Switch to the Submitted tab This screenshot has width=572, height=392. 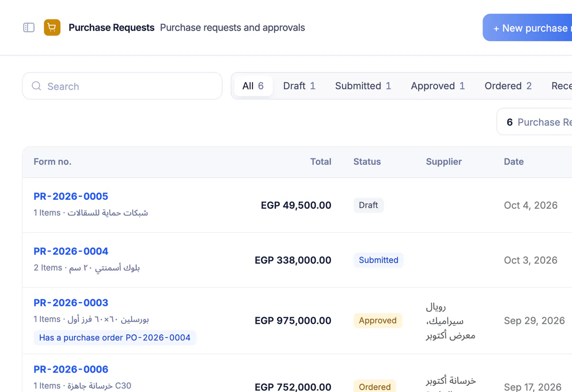[363, 86]
